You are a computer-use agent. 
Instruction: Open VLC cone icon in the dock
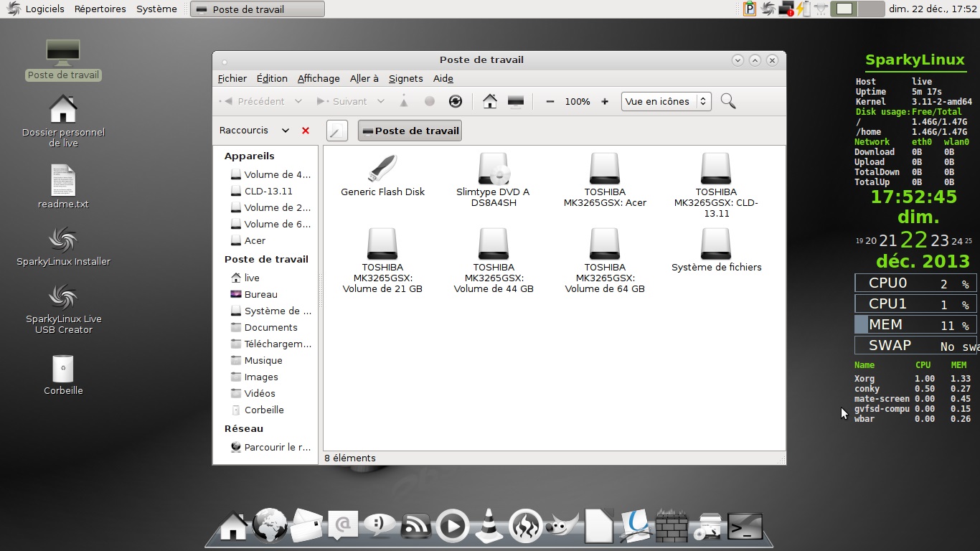(490, 526)
